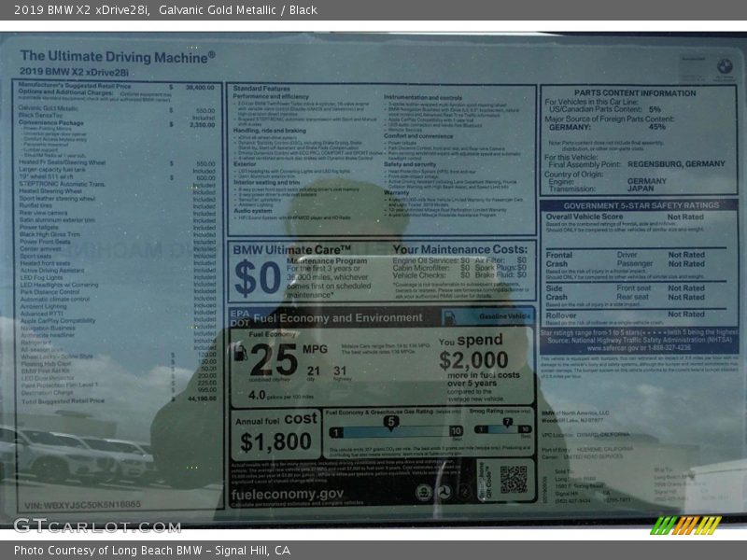The height and width of the screenshot is (560, 747).
Task: Click the 'Side Crash' rating label
Action: tap(557, 292)
